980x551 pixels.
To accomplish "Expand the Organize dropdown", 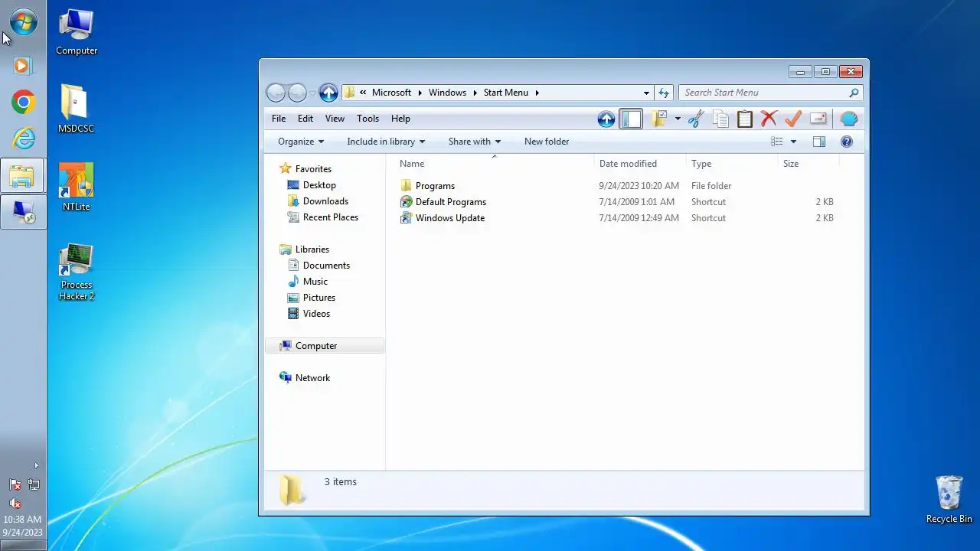I will pos(301,142).
